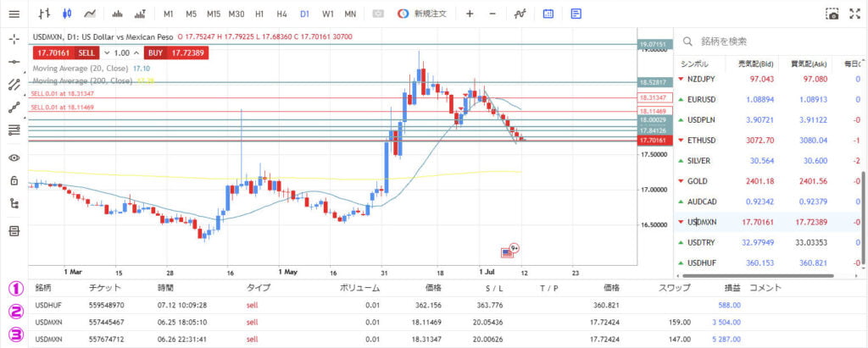Switch to the W1 timeframe

327,14
